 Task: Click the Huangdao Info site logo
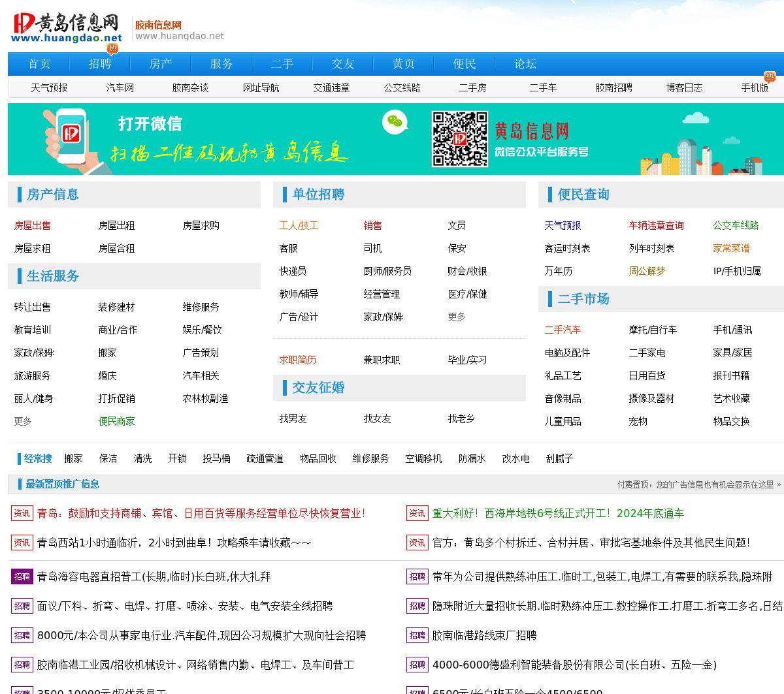66,28
